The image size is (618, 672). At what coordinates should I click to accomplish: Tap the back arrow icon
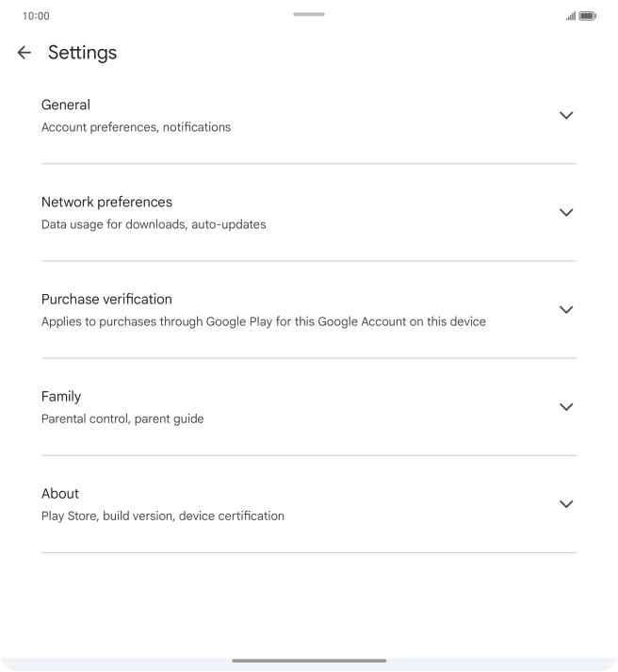click(24, 53)
